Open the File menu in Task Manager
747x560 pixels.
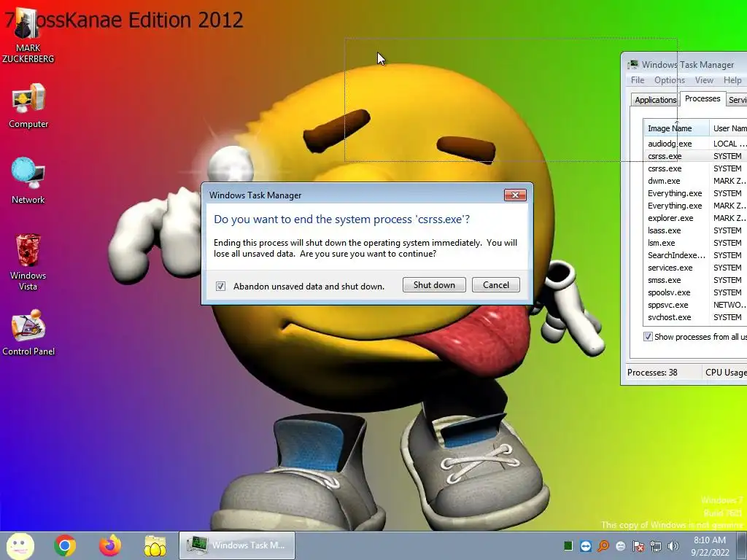pyautogui.click(x=638, y=80)
